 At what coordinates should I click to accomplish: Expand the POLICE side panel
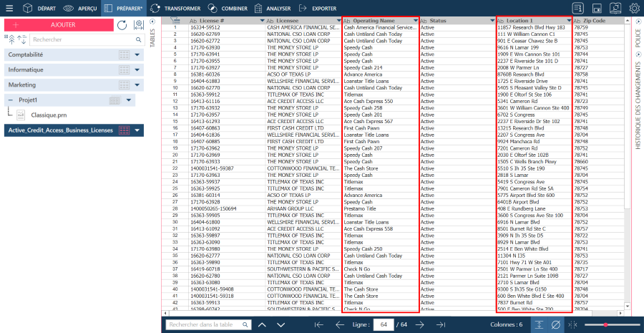(x=638, y=21)
